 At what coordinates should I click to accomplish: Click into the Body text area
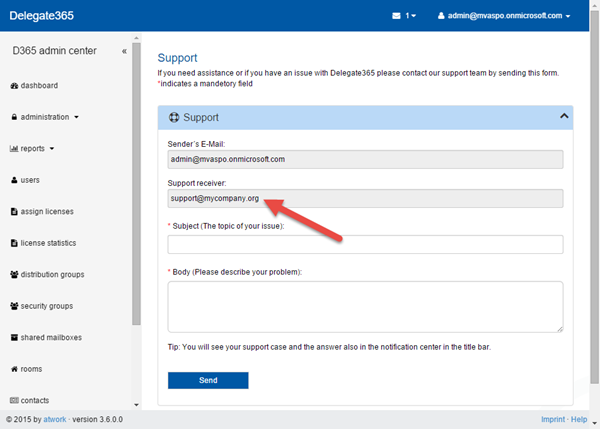click(x=365, y=306)
